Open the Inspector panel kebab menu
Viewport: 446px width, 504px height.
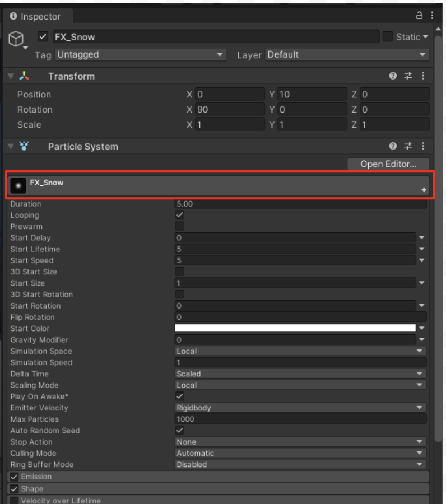[433, 15]
